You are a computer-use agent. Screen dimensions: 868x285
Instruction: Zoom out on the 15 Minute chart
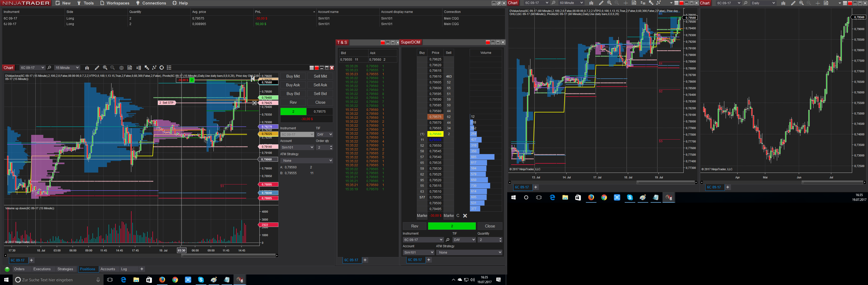[113, 68]
